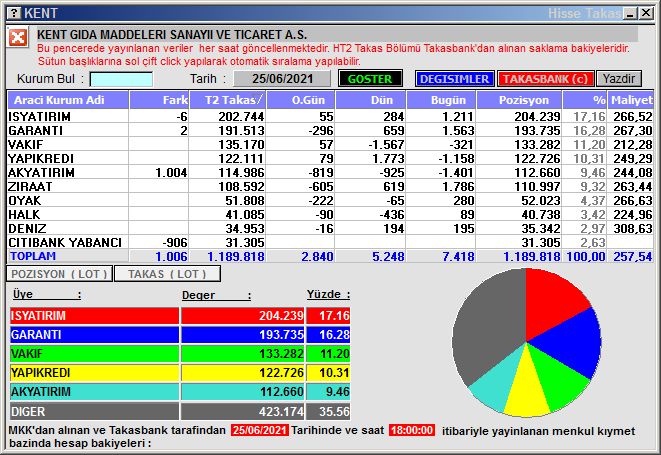The width and height of the screenshot is (661, 455).
Task: Click Maliyet value 308,63 for DENIZ
Action: (x=633, y=228)
